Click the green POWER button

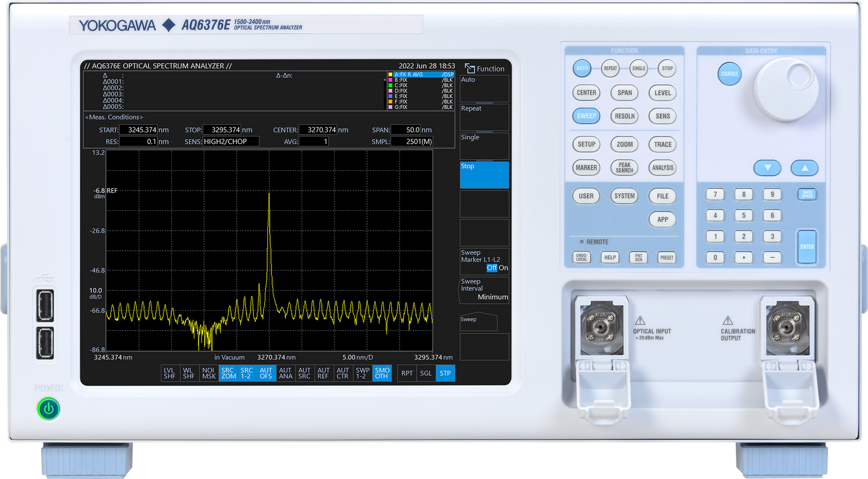point(49,409)
